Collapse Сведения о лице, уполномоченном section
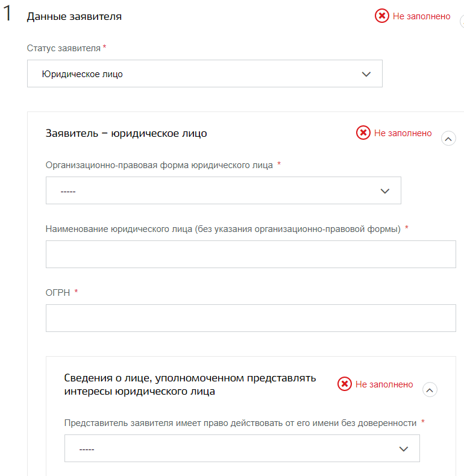The width and height of the screenshot is (464, 476). (x=430, y=390)
